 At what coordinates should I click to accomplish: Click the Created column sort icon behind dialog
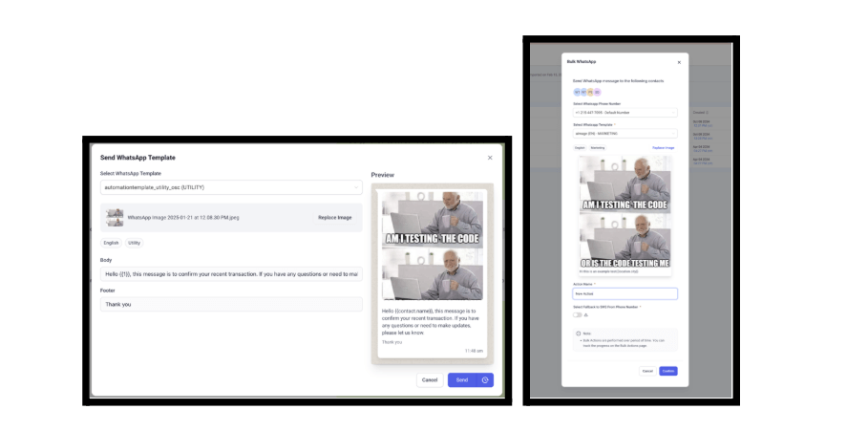click(707, 113)
